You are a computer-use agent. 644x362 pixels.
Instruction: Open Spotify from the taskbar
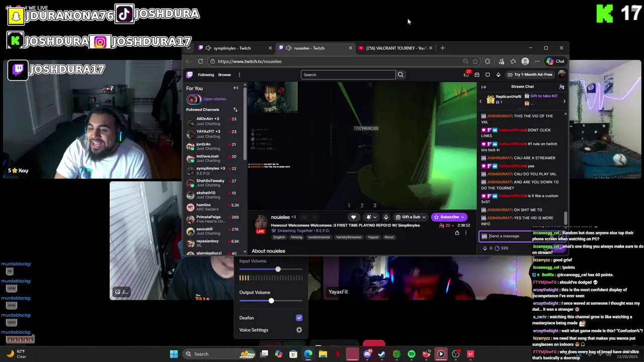tap(412, 354)
